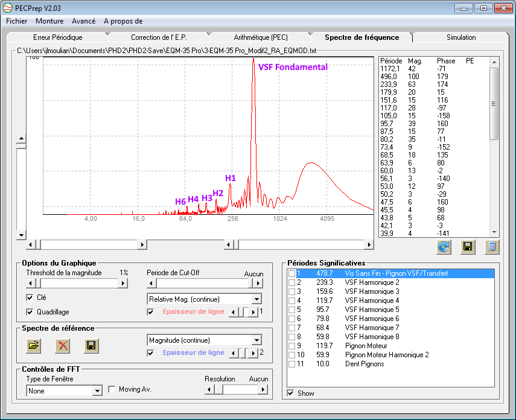Click the graph vertical zoom down arrow

tap(21, 235)
